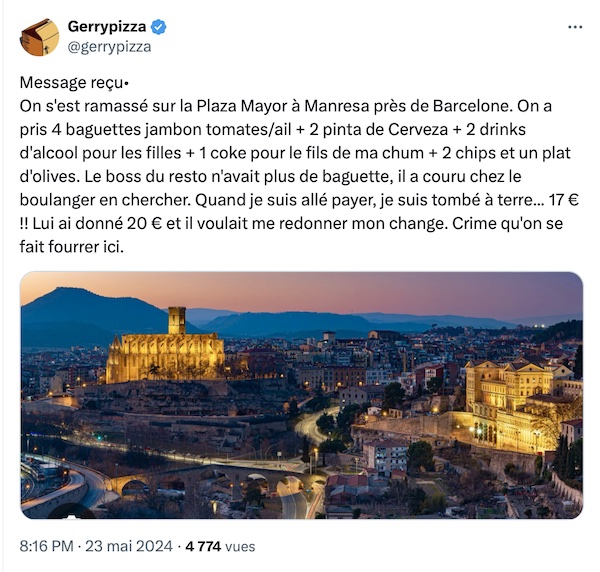
Task: Click the "Message reçu" opening line
Action: (74, 83)
